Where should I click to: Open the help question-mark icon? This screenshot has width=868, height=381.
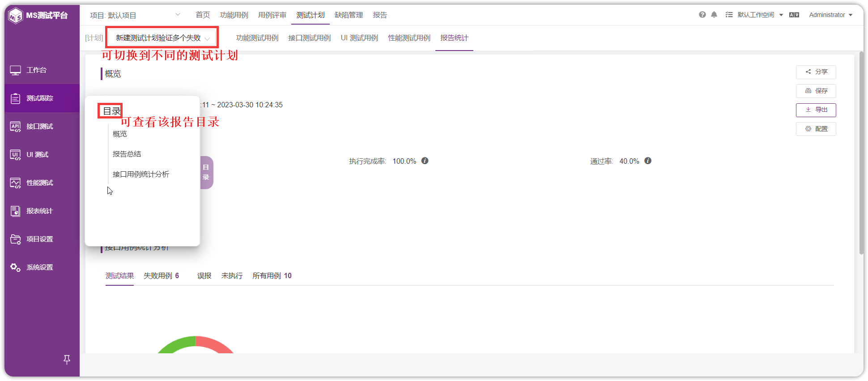click(x=702, y=15)
